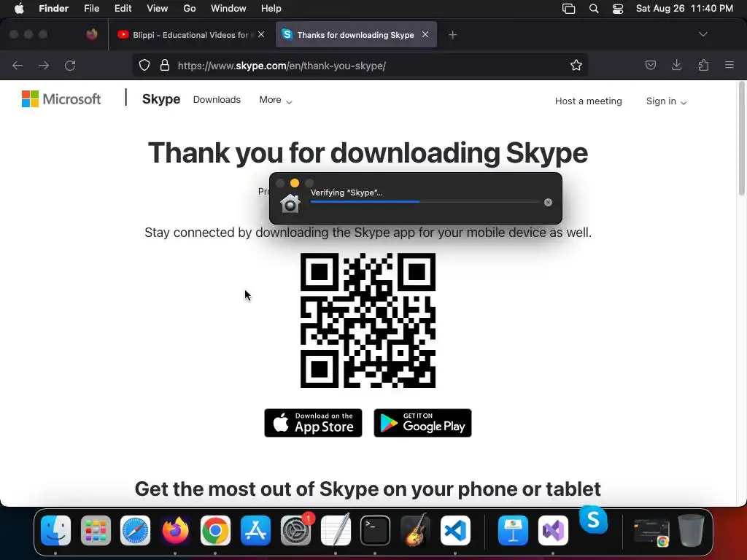
Task: Expand the Sign in dropdown
Action: [x=666, y=101]
